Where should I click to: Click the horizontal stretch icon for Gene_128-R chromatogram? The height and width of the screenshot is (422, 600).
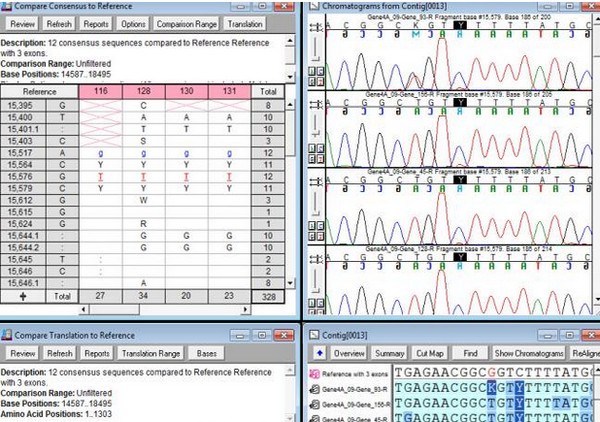(x=316, y=259)
